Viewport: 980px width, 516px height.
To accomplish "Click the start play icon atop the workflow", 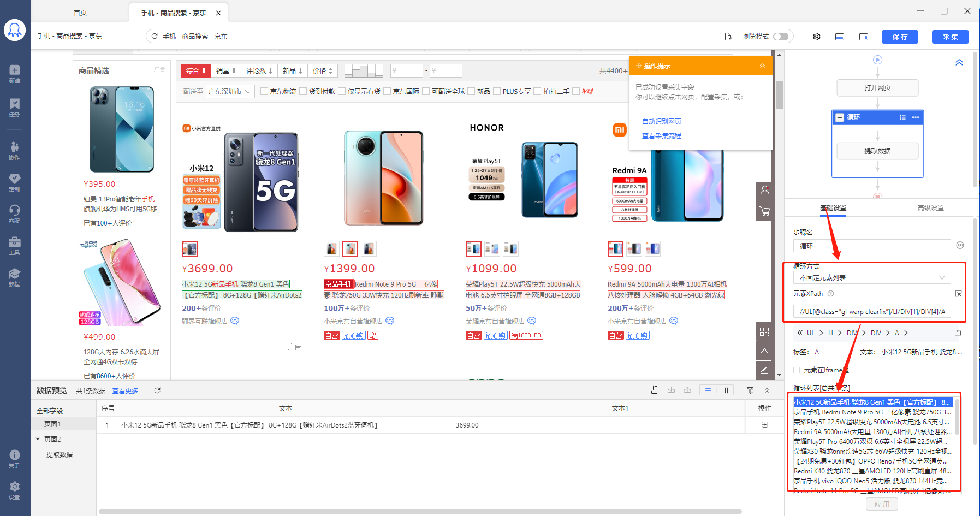I will coord(877,60).
